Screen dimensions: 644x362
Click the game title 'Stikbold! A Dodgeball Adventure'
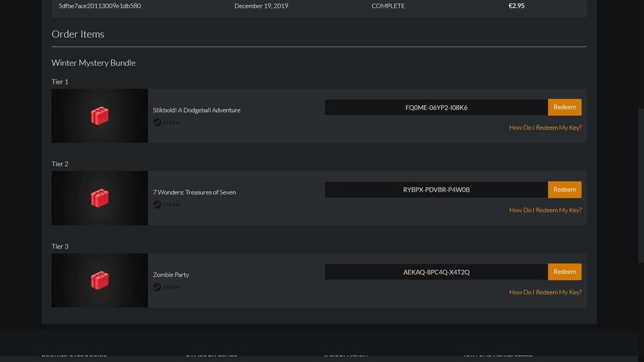[x=196, y=110]
